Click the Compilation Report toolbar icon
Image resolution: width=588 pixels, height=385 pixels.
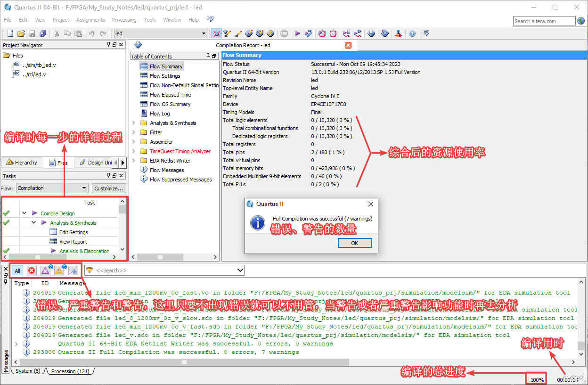point(372,33)
